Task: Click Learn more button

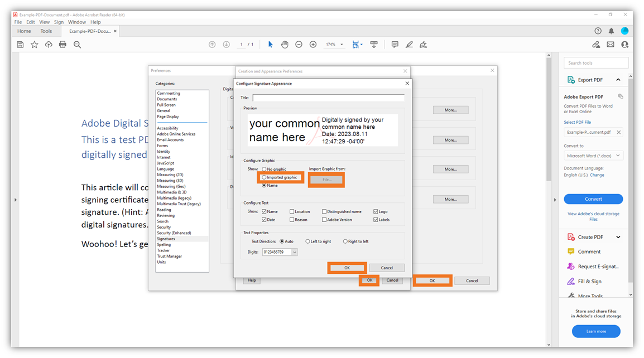Action: [596, 331]
